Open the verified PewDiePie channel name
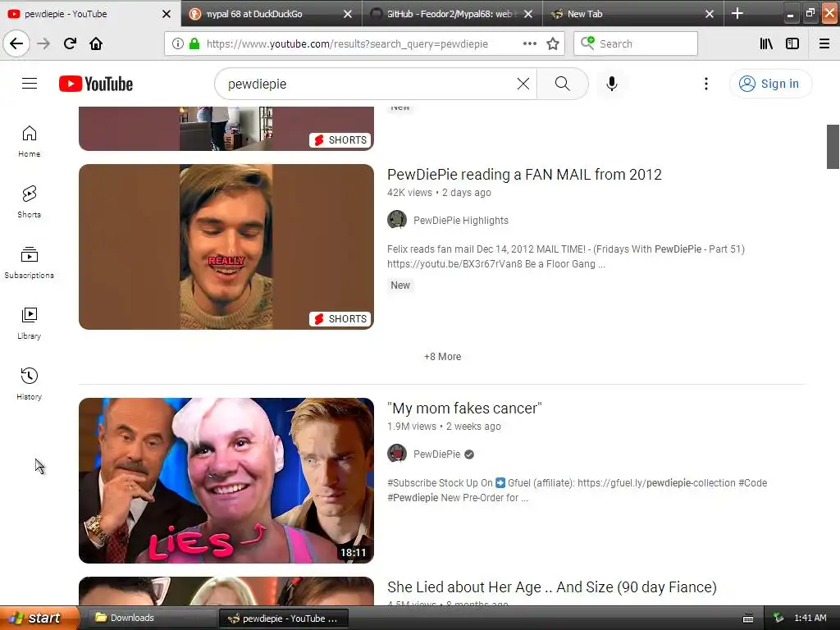 pos(436,454)
